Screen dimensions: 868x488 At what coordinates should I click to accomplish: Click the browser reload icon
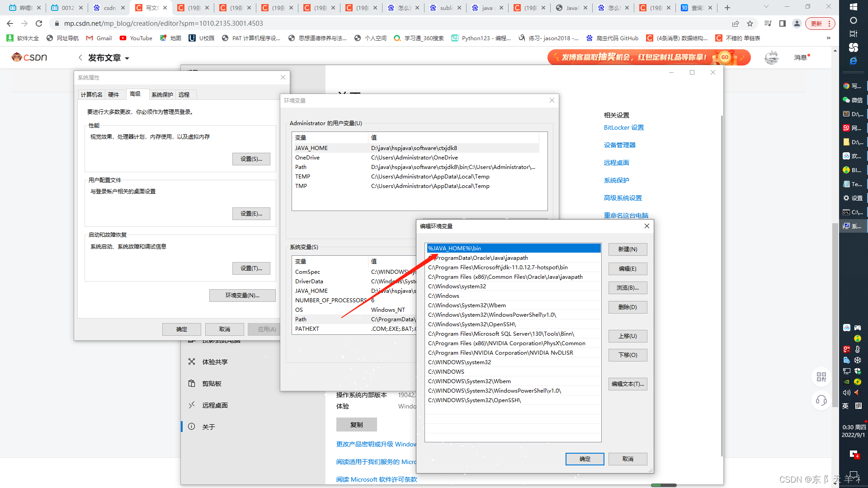39,23
